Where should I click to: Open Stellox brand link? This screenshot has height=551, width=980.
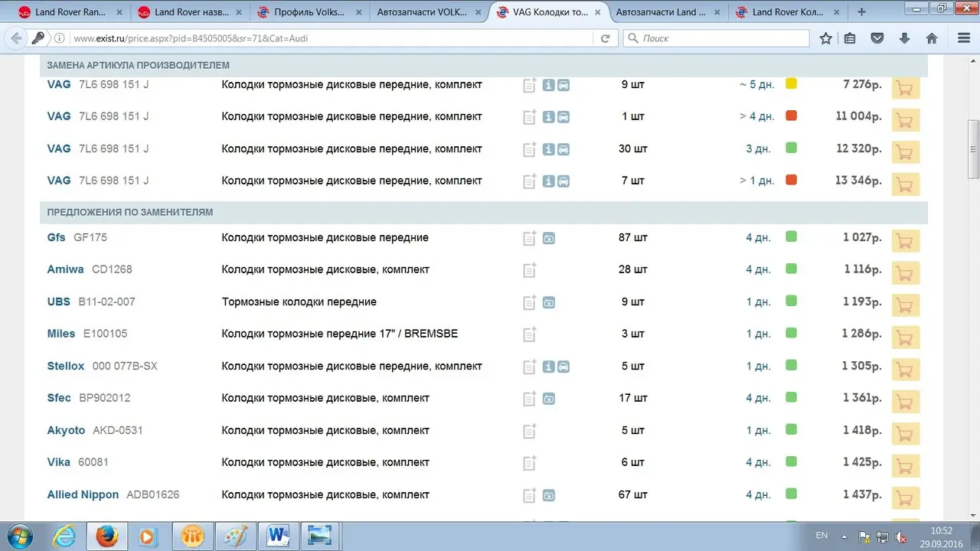point(66,366)
